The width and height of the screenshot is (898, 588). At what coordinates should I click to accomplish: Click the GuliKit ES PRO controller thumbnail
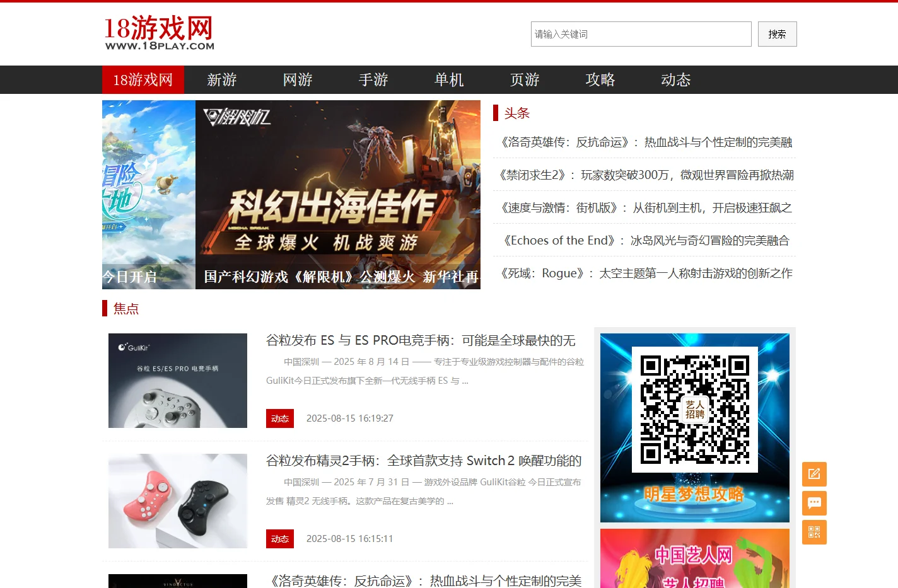pyautogui.click(x=178, y=381)
